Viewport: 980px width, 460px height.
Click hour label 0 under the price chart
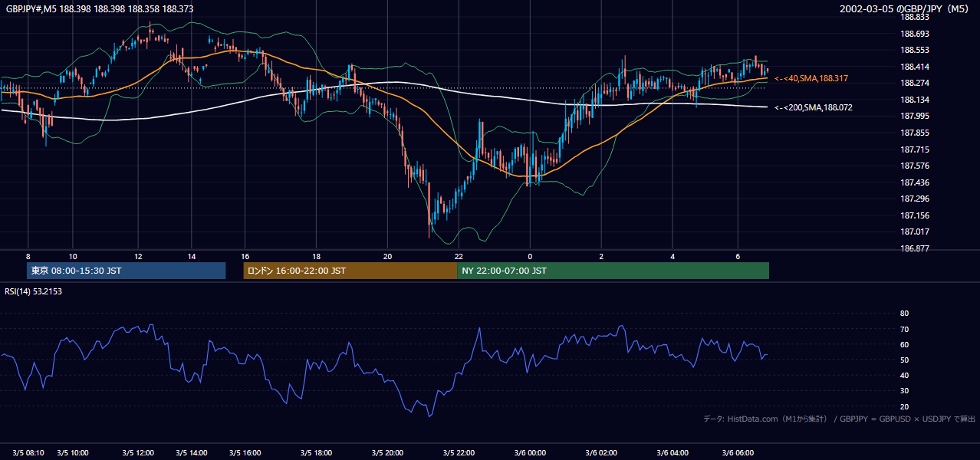pos(530,256)
